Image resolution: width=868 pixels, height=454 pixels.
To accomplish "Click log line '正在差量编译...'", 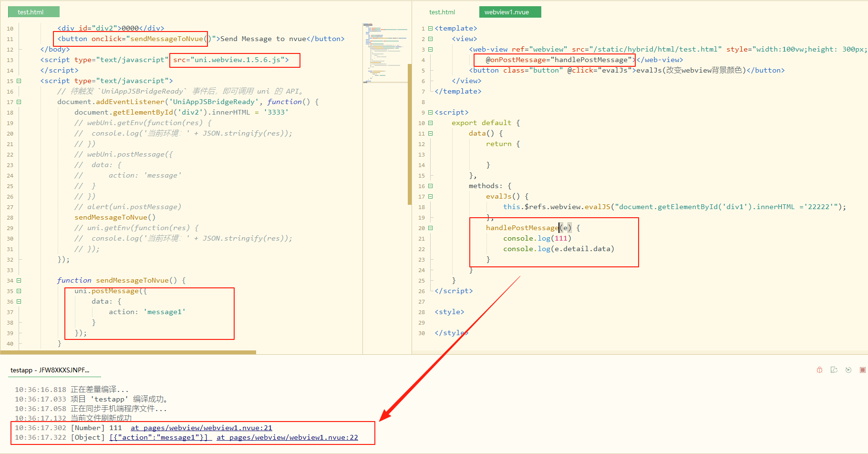I will [100, 390].
